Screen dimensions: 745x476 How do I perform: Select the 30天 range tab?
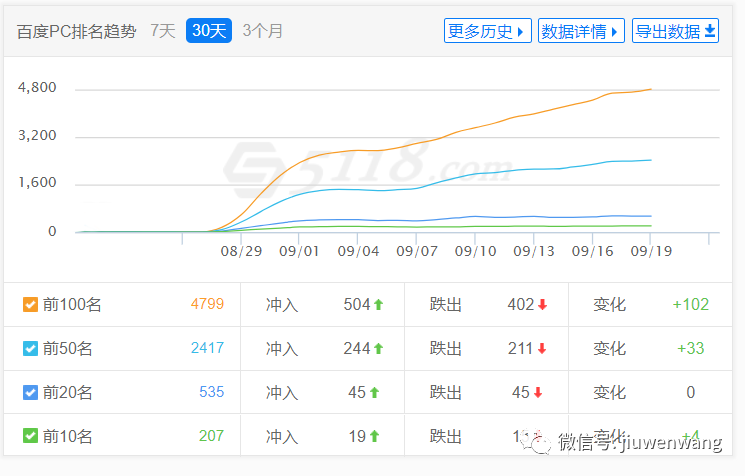pyautogui.click(x=209, y=31)
